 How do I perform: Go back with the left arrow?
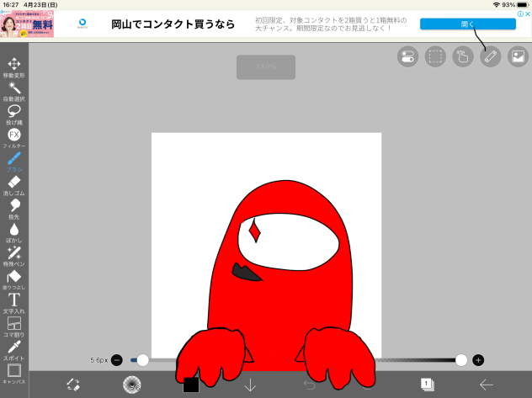point(487,385)
